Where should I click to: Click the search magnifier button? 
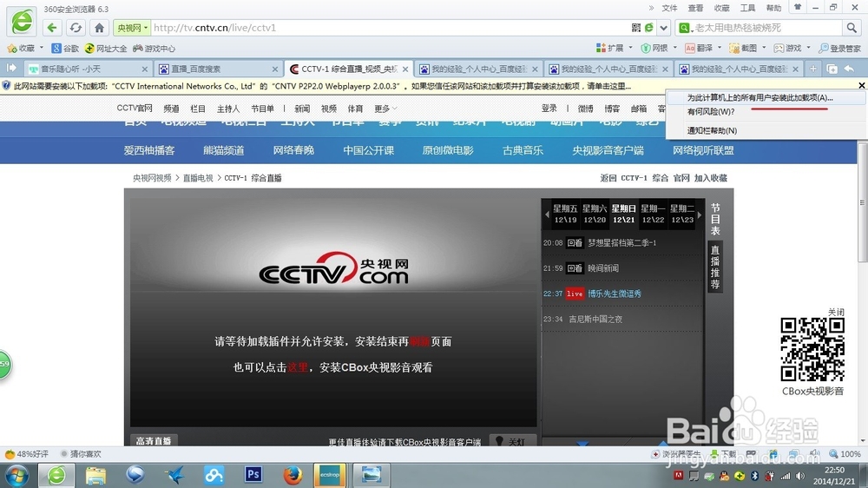tap(851, 28)
